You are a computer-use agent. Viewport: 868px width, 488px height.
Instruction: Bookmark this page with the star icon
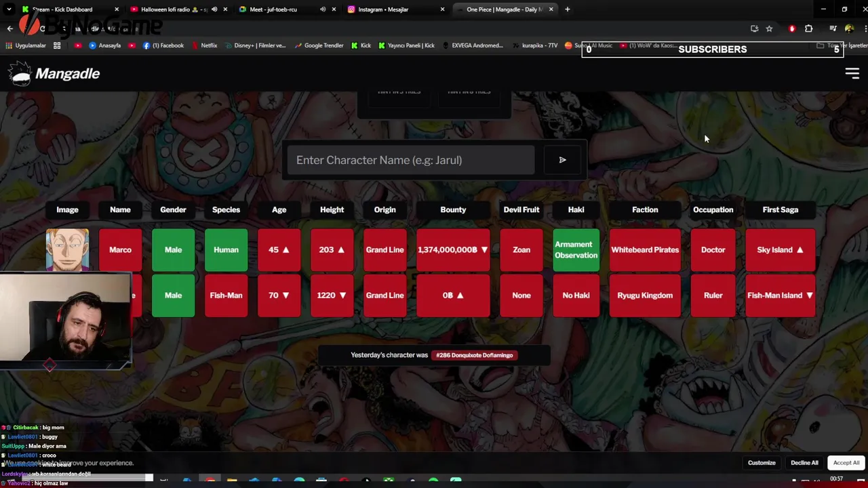coord(769,28)
